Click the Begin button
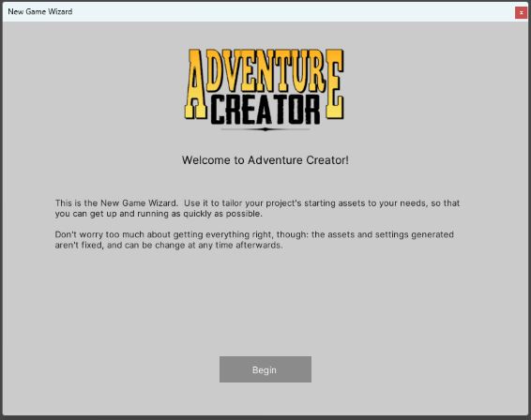 coord(265,369)
